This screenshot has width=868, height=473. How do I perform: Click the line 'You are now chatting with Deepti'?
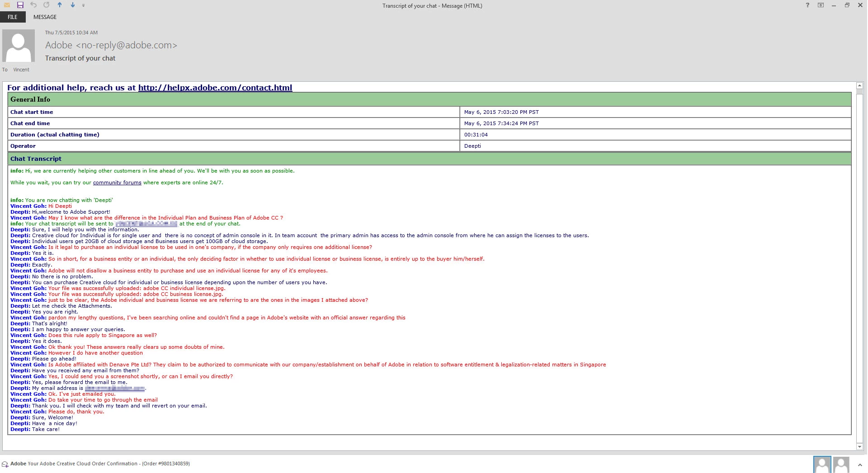pyautogui.click(x=61, y=200)
